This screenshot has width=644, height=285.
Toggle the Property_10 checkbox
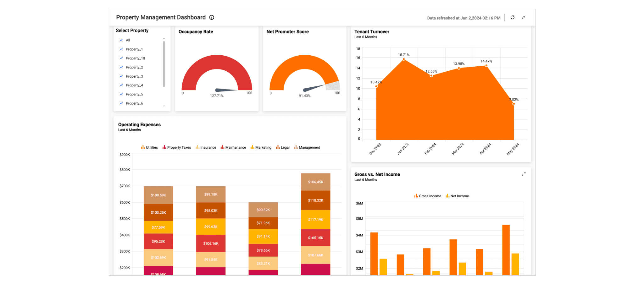click(x=121, y=58)
